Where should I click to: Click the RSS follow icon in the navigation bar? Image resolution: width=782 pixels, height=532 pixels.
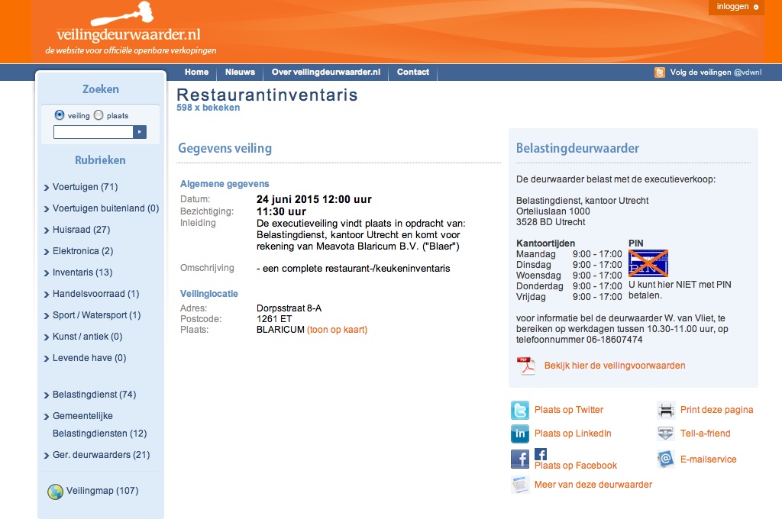pos(660,73)
